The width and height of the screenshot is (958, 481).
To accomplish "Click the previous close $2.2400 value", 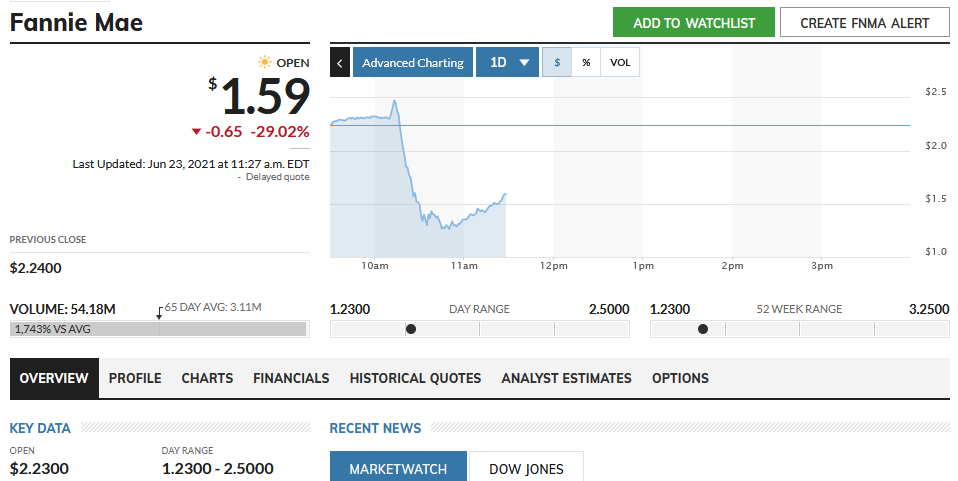I will point(35,268).
